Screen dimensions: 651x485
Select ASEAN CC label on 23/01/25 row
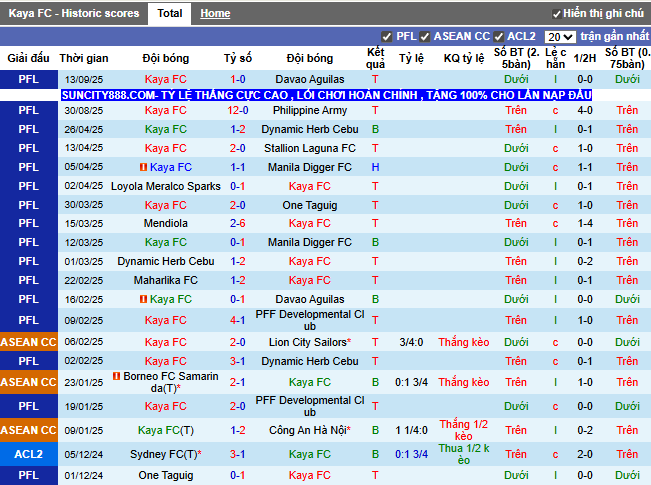29,382
